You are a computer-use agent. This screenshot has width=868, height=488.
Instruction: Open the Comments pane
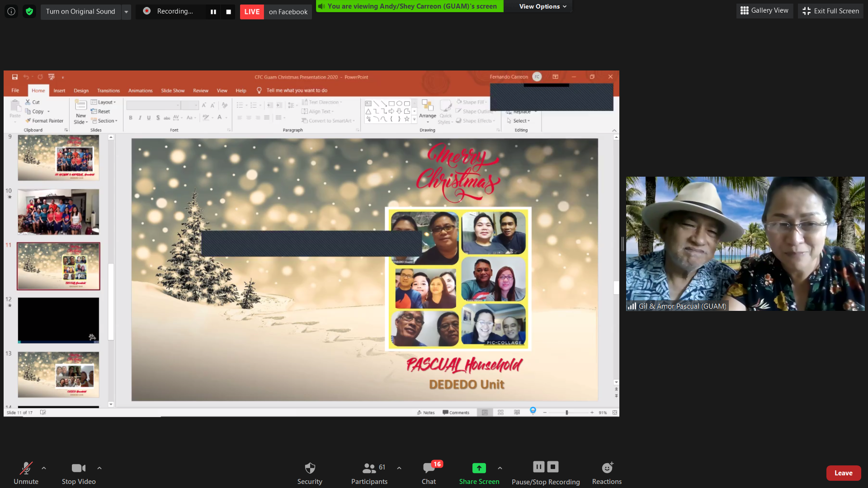click(456, 413)
